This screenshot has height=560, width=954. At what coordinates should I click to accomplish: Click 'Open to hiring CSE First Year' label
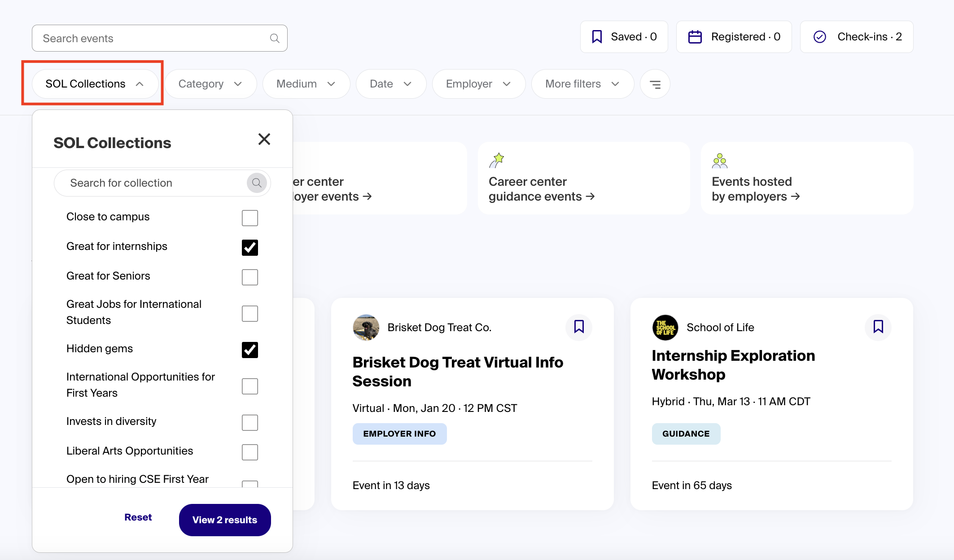tap(137, 479)
